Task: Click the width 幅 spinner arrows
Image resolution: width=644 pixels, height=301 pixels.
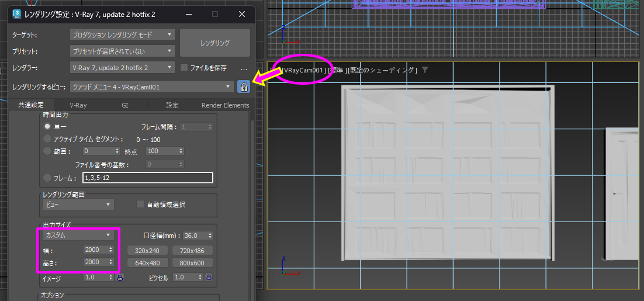Action: [x=110, y=250]
